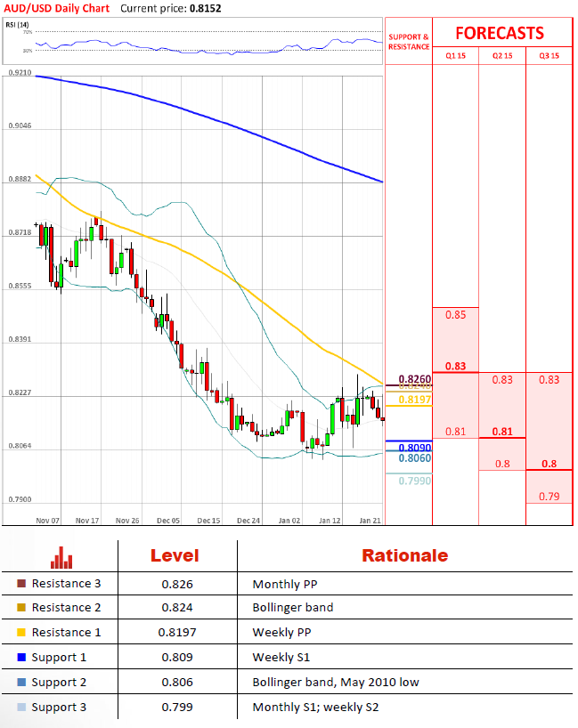Select the RSI (14) indicator label
This screenshot has width=578, height=728.
coord(18,24)
